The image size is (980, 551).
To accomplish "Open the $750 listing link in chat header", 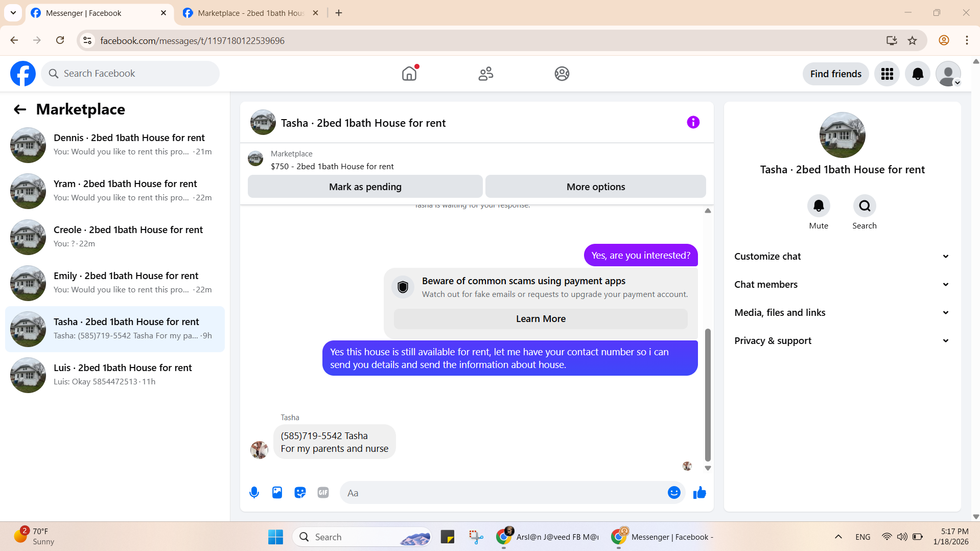I will tap(332, 167).
